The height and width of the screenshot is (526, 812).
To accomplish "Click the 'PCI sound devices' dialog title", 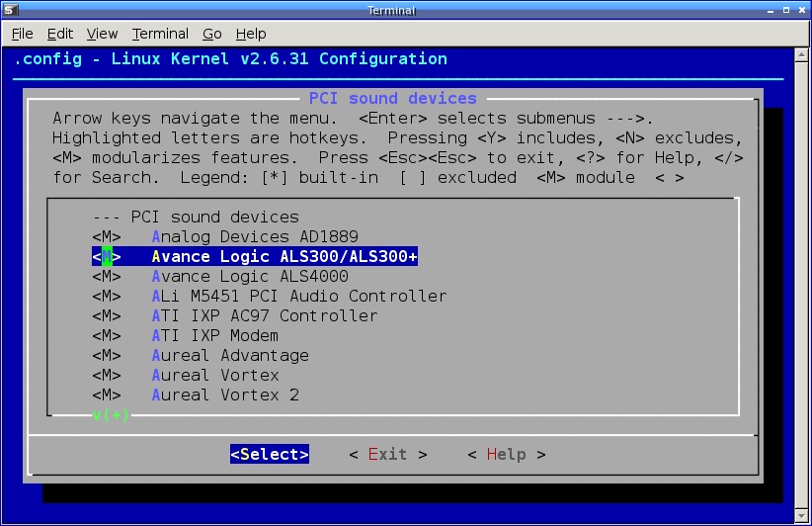I will [392, 98].
